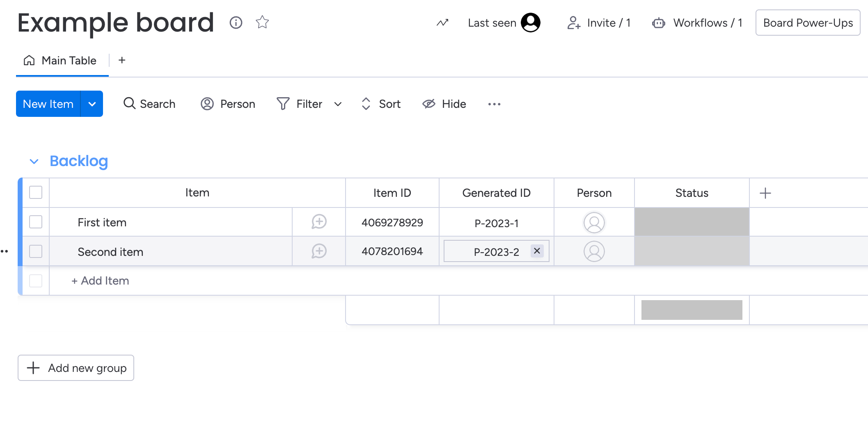Expand the Filter options chevron
The width and height of the screenshot is (868, 433).
pyautogui.click(x=338, y=104)
